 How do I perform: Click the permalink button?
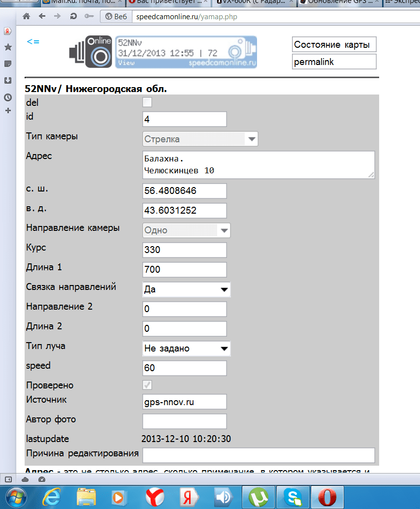(x=334, y=62)
